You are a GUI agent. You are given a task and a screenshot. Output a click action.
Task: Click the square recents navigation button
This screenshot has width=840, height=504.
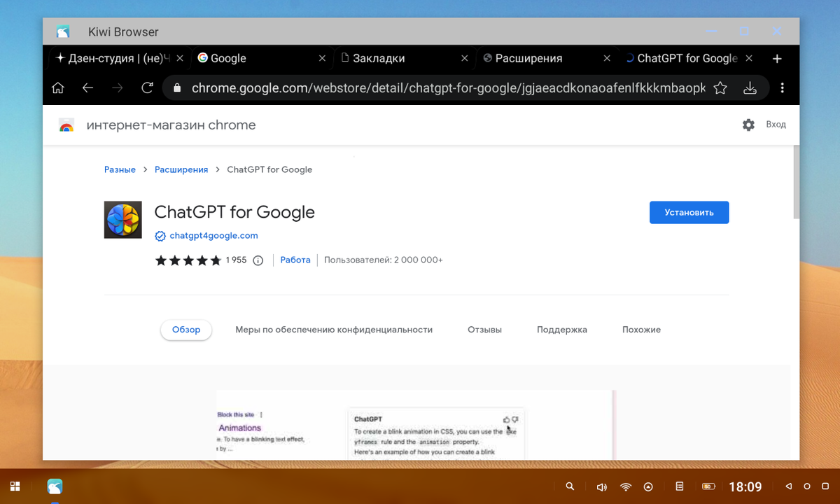click(x=824, y=486)
